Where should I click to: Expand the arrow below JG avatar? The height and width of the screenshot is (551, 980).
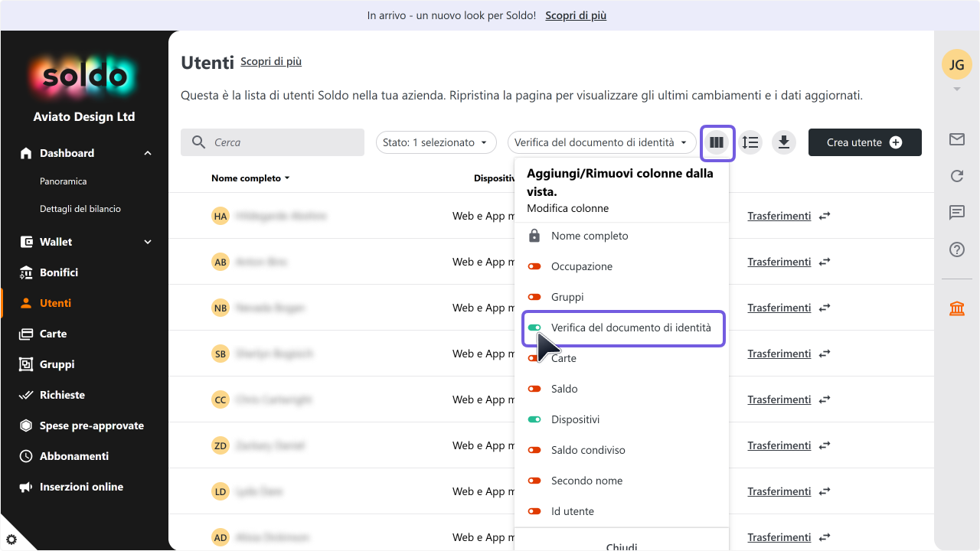tap(957, 90)
